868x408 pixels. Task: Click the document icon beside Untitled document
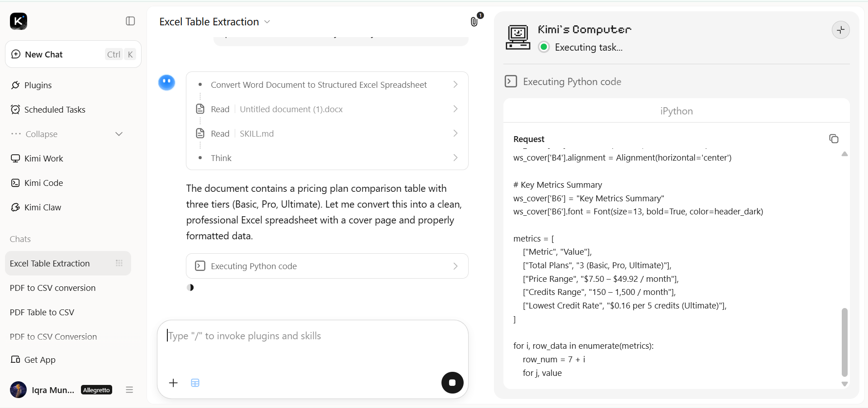click(200, 109)
